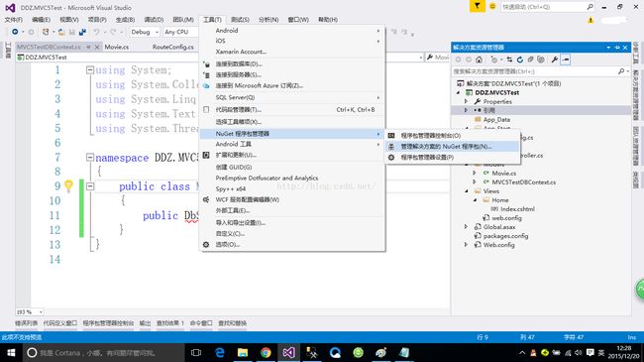Expand the Web.config node

[x=466, y=245]
